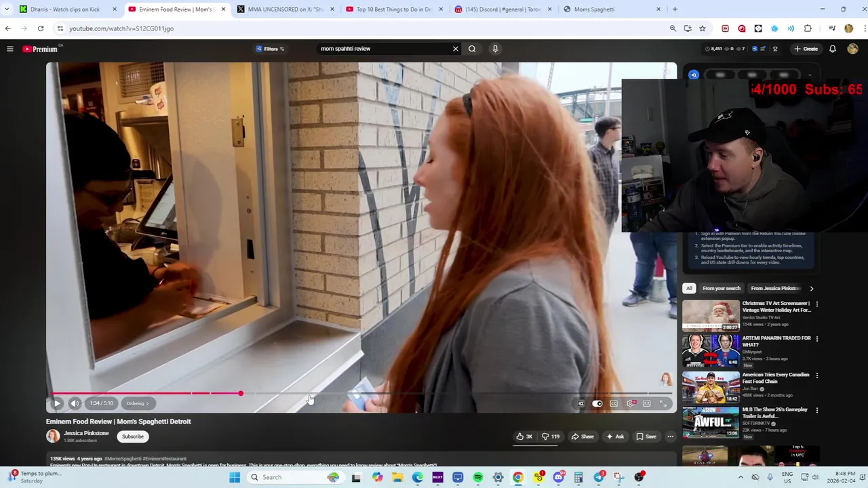Open the Jessica Pinkstone channel avatar
This screenshot has height=488, width=868.
pos(53,436)
